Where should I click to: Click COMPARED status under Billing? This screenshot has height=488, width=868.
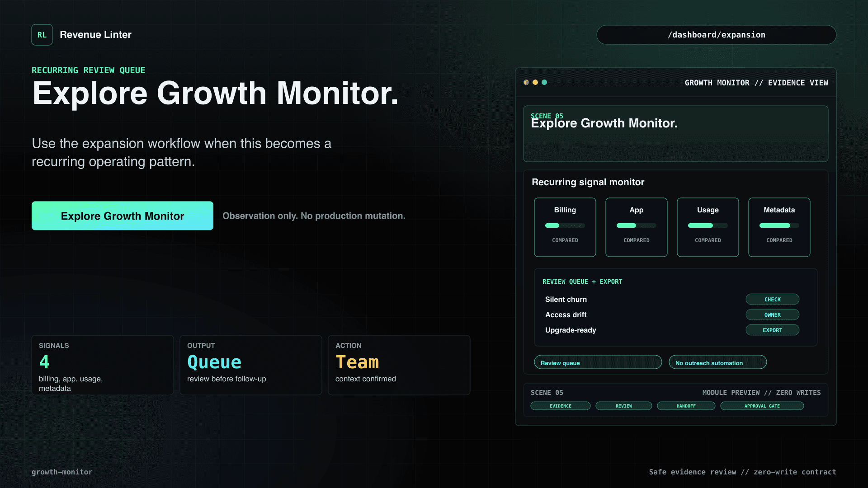(x=565, y=240)
